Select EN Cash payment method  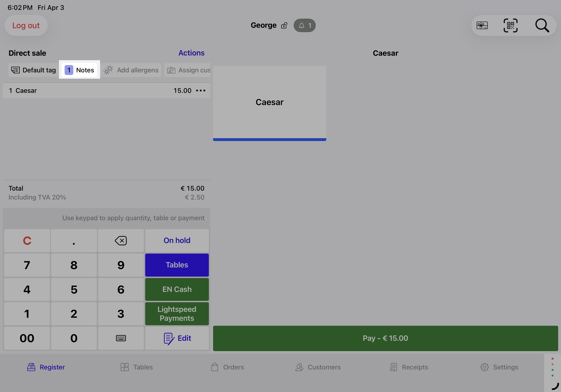point(177,289)
